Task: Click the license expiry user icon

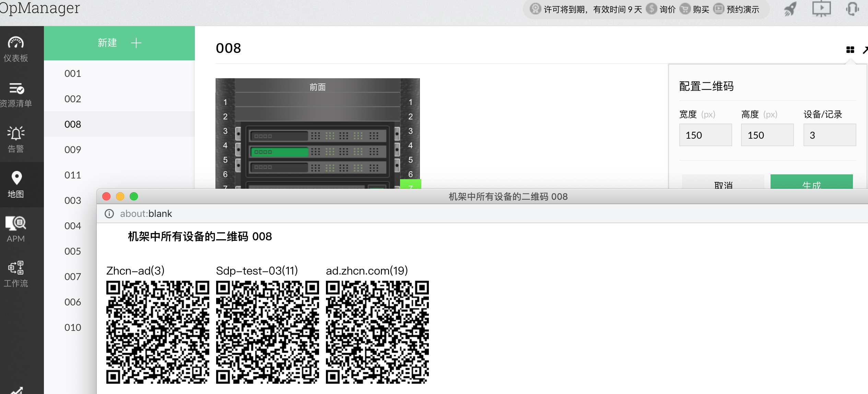Action: pyautogui.click(x=535, y=9)
